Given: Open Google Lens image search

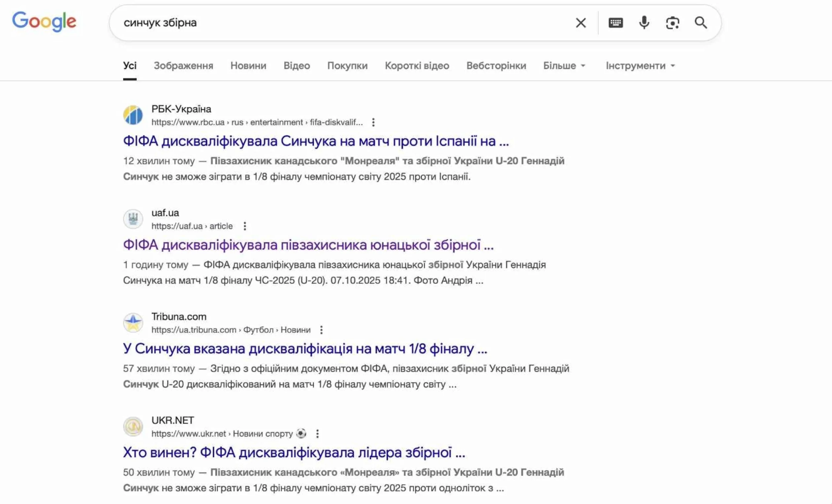Looking at the screenshot, I should coord(672,23).
